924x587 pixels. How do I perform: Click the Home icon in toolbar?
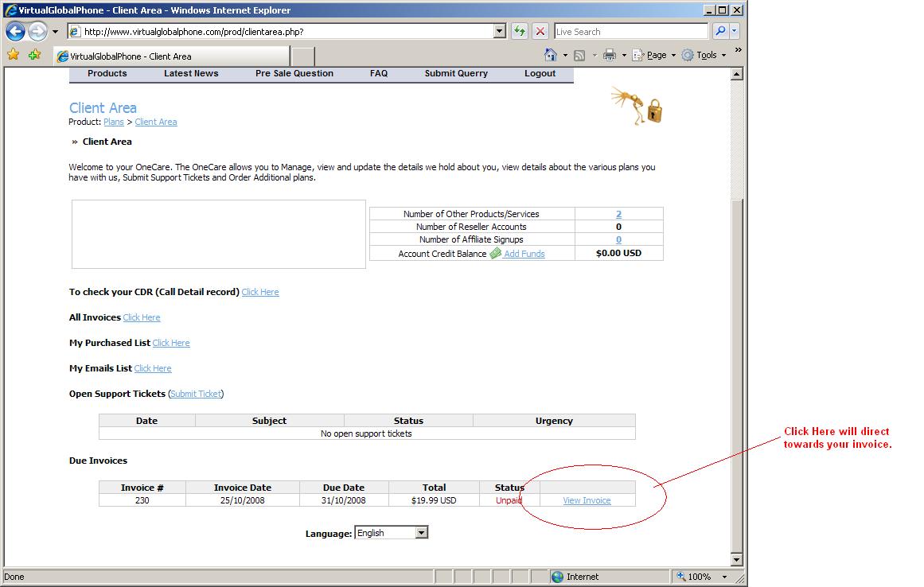pos(551,56)
